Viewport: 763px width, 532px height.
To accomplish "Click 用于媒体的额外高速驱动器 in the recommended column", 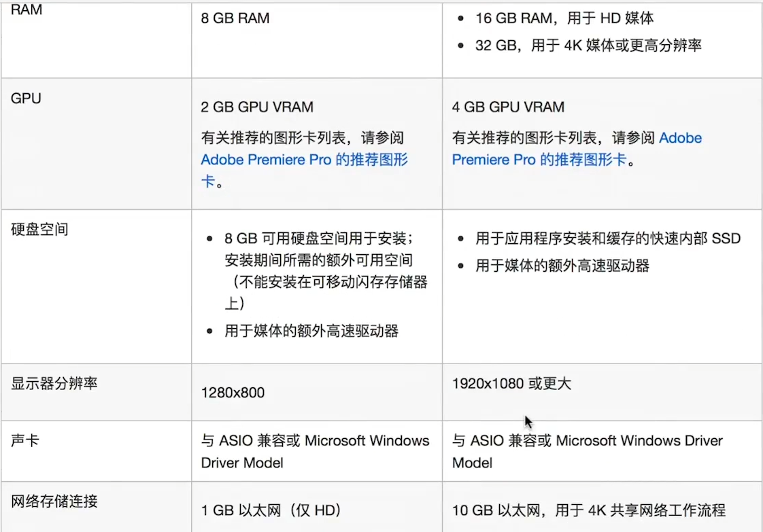I will point(562,266).
